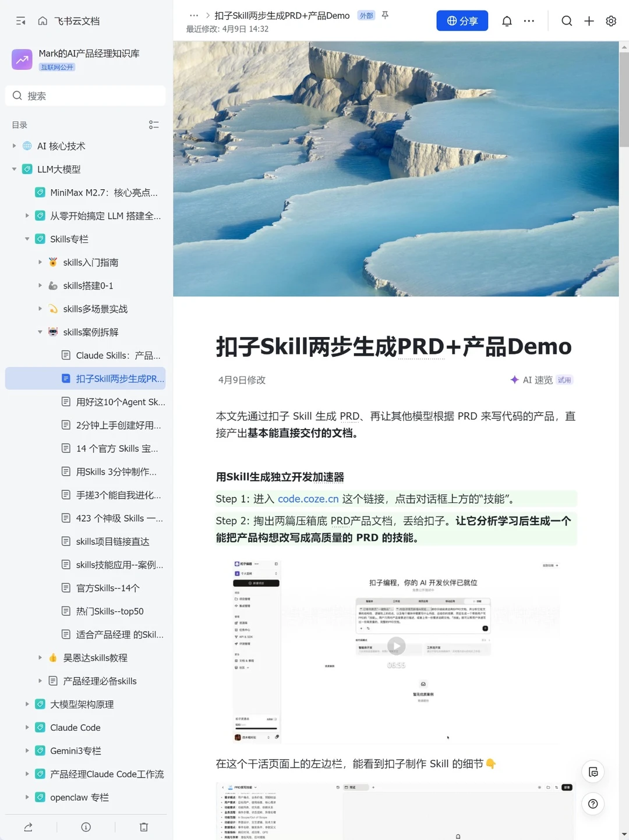Image resolution: width=629 pixels, height=840 pixels.
Task: Open the info icon in the sidebar footer
Action: (86, 827)
